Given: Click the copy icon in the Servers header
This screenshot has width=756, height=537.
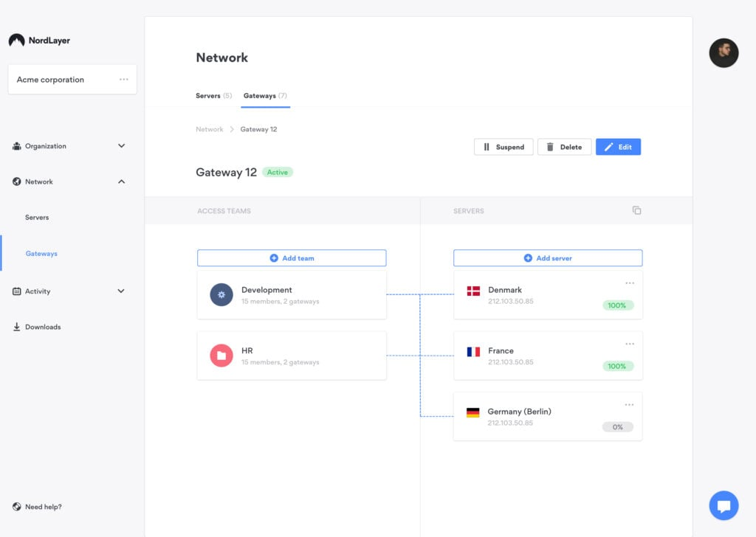Looking at the screenshot, I should (636, 210).
